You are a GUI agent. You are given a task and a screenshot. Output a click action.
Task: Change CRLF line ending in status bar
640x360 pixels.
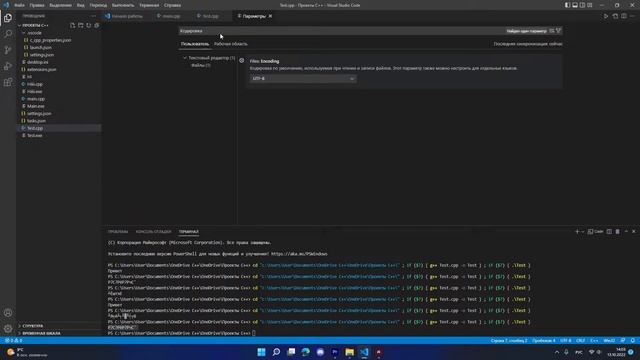coord(580,340)
